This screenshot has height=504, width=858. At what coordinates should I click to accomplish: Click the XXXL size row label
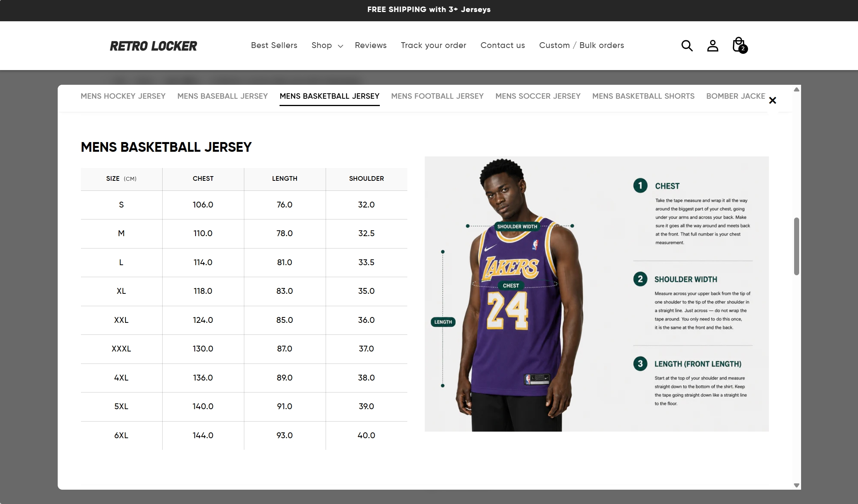pos(121,349)
